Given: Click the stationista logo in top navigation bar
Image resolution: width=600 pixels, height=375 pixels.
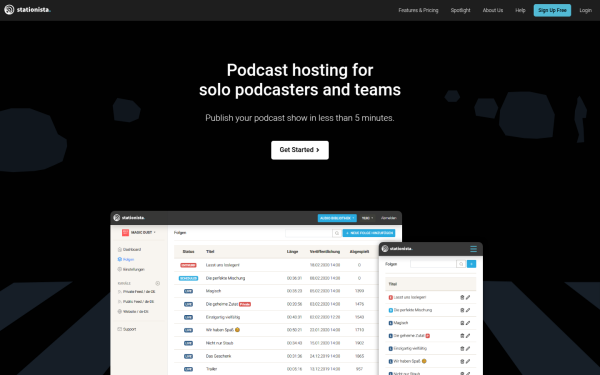Looking at the screenshot, I should [27, 10].
